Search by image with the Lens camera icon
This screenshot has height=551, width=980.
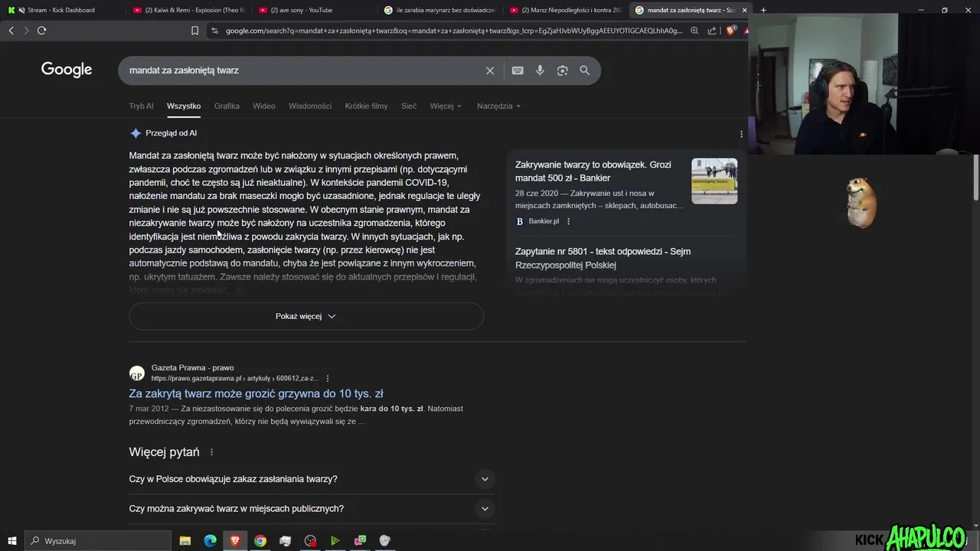click(x=563, y=70)
